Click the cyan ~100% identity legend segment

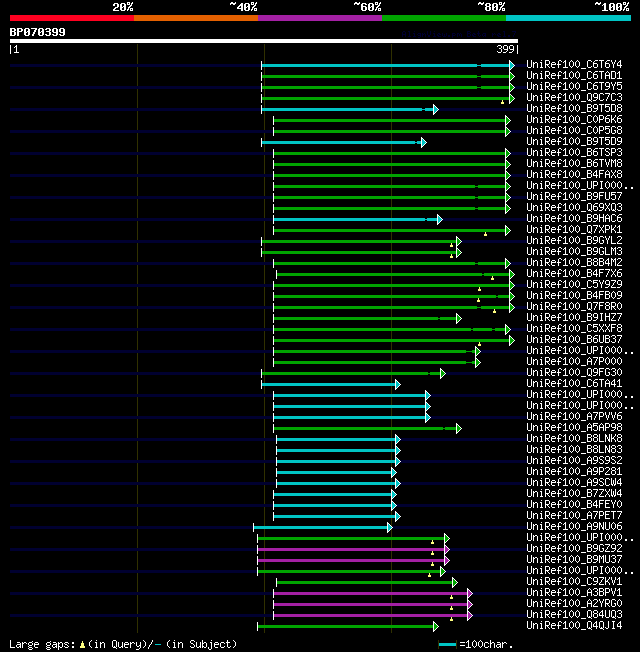click(568, 18)
